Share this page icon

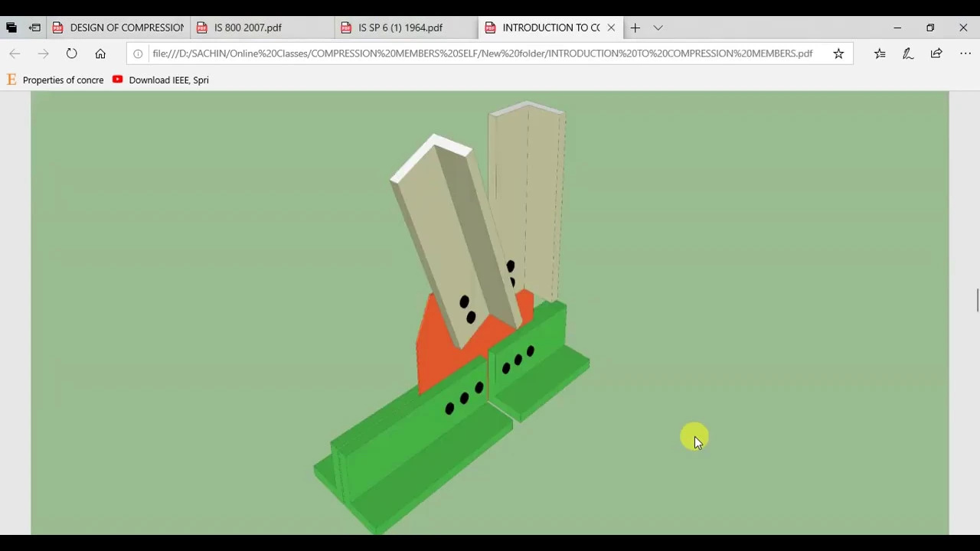(936, 54)
